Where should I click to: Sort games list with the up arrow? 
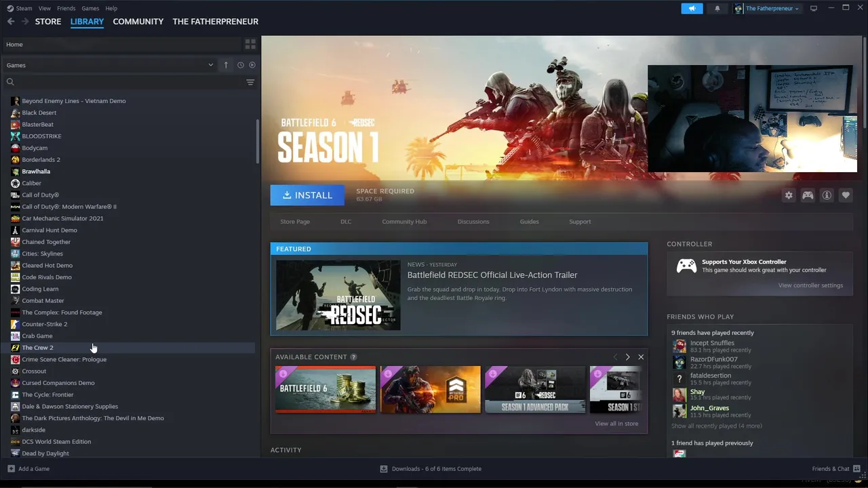[226, 65]
